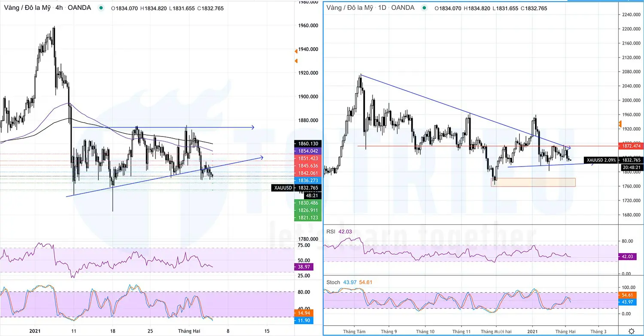
Task: Select the Stoch indicator label on daily chart
Action: click(333, 282)
